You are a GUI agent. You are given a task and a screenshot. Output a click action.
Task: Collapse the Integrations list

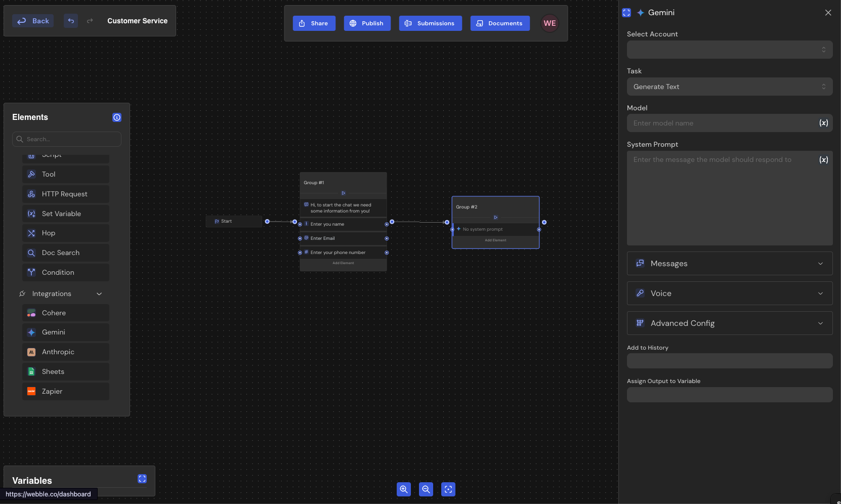(99, 294)
